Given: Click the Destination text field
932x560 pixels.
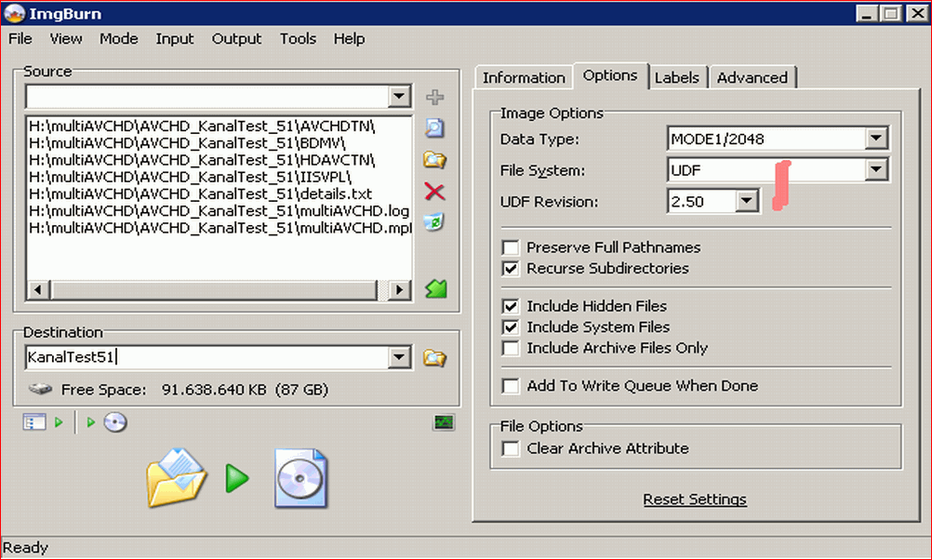Looking at the screenshot, I should [x=205, y=357].
